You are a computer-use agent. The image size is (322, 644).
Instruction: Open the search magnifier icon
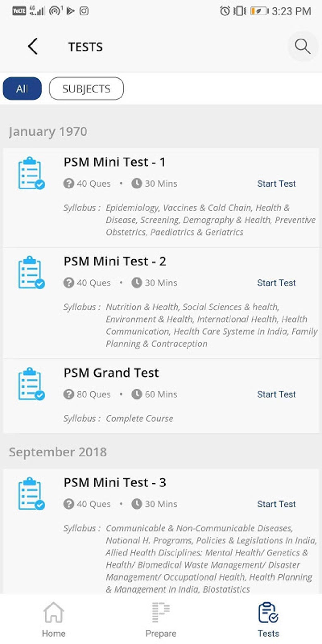pos(302,46)
